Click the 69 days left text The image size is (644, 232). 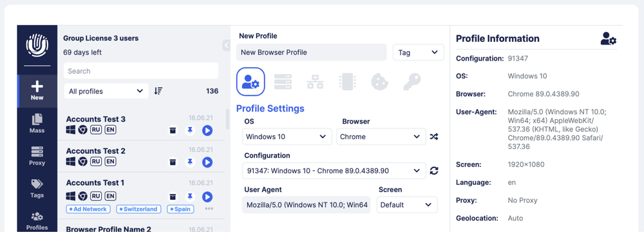click(82, 52)
